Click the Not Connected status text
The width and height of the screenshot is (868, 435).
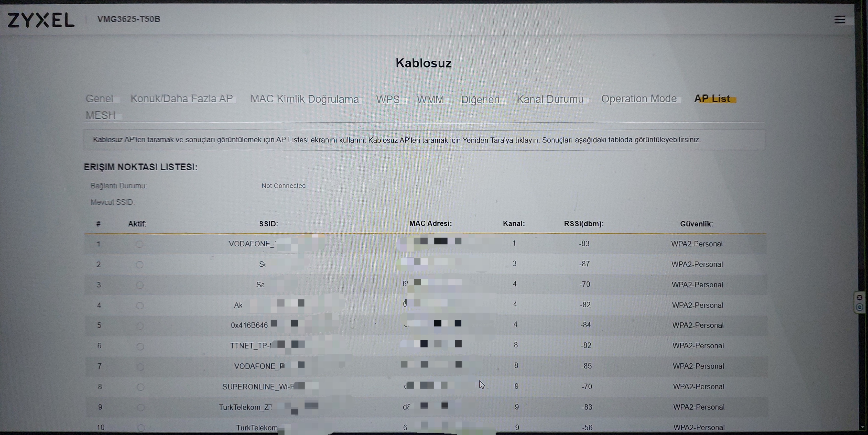point(283,186)
